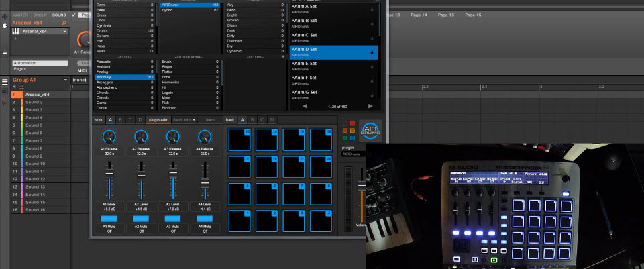Select Arsenal_x64 sound slot 1

(x=40, y=95)
